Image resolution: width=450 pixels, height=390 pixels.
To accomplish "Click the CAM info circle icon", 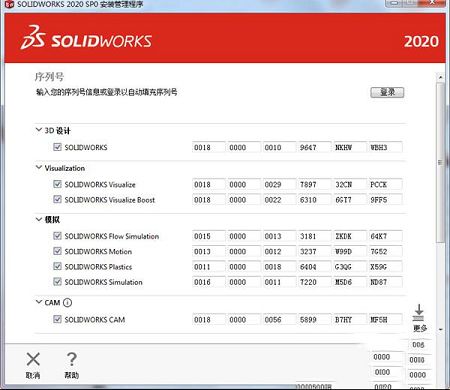I will (67, 303).
